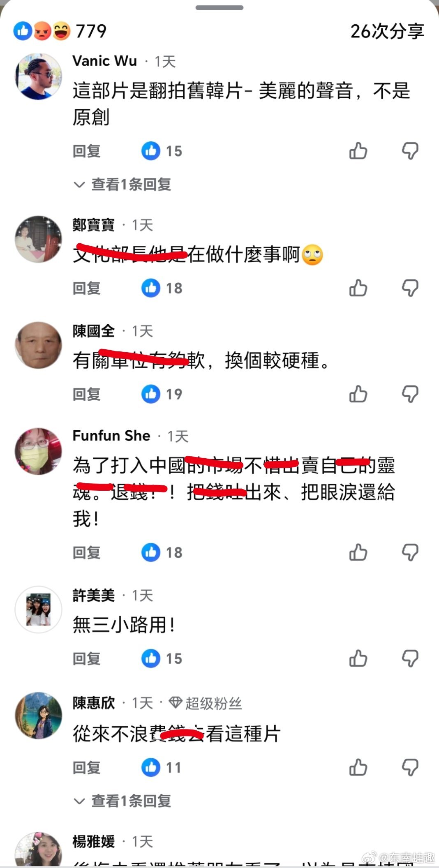Thumbs up 陳惠欣's comment
The image size is (439, 868).
[x=358, y=767]
